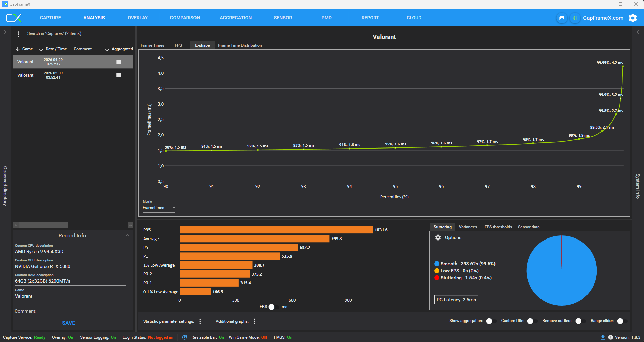The image size is (644, 342).
Task: Click the version info icon
Action: tap(611, 337)
